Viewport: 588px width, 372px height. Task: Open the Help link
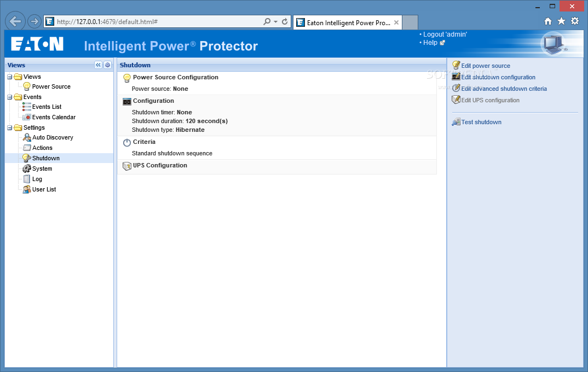(430, 43)
